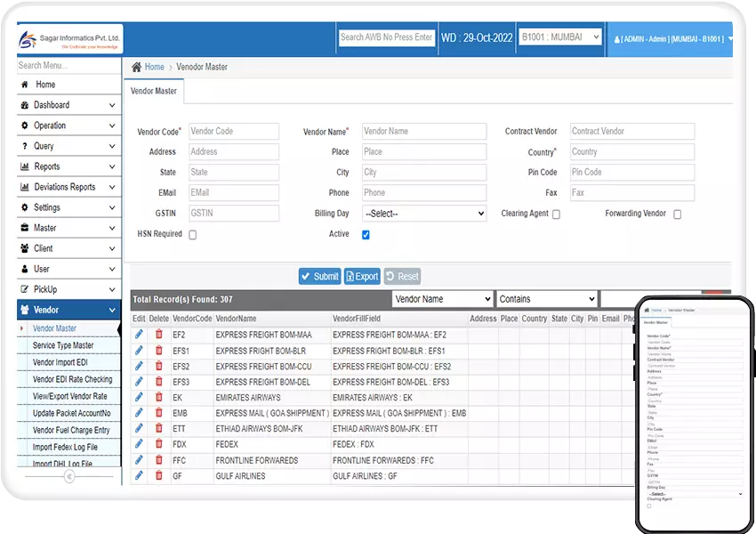The image size is (756, 534).
Task: Expand the Master menu
Action: click(x=69, y=228)
